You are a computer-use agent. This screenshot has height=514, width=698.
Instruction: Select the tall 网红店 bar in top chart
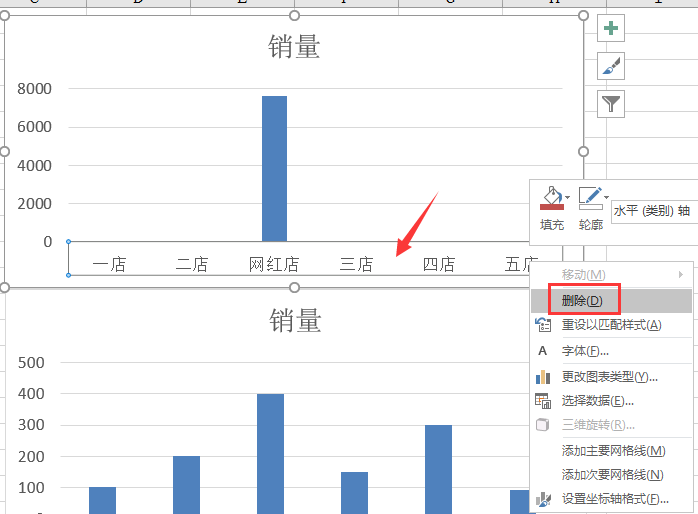coord(274,169)
